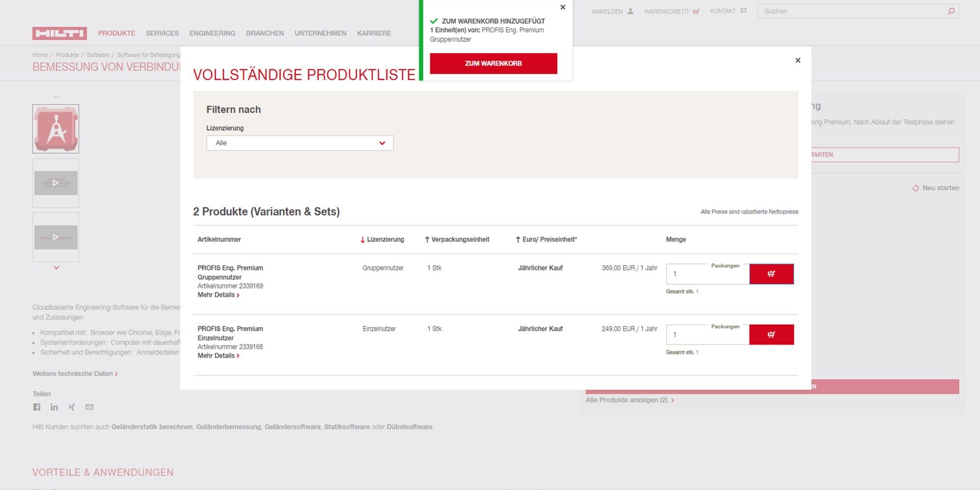
Task: Open Mehr Details for Einzelnutzer
Action: pos(218,356)
